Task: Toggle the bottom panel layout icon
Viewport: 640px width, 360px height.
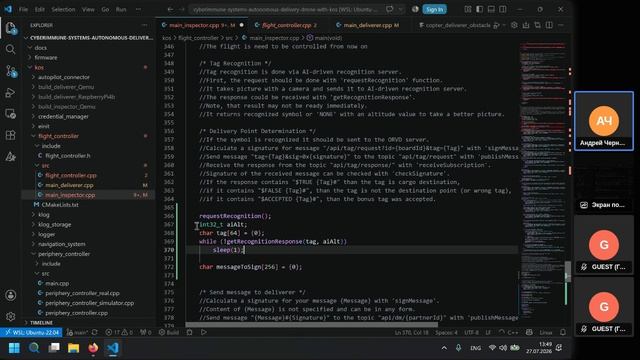Action: point(491,9)
